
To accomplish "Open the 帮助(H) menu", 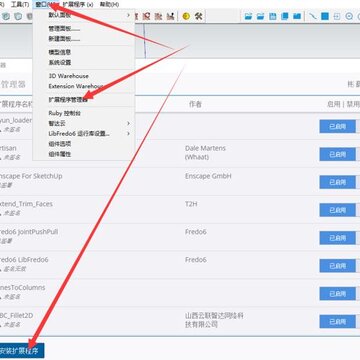I will tap(109, 4).
